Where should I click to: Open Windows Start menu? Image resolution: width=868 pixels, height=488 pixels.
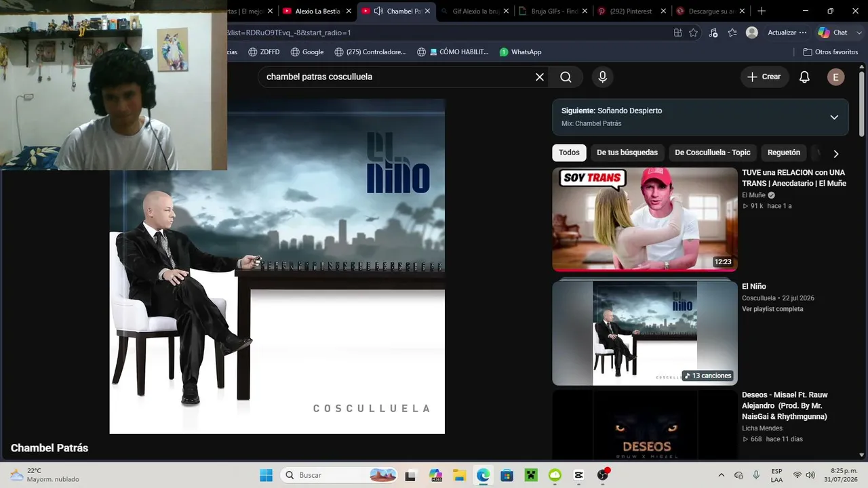(x=266, y=475)
